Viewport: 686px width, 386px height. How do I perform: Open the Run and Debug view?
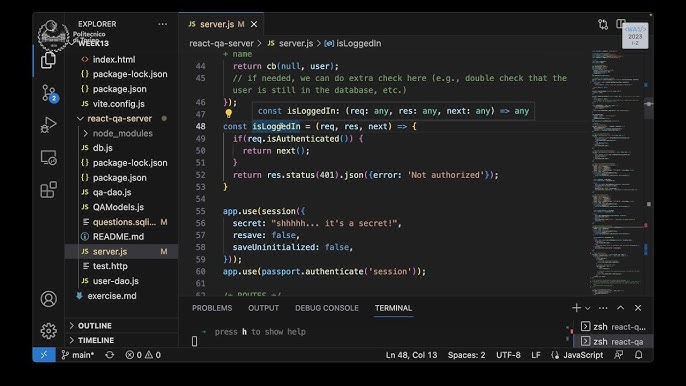pos(48,125)
